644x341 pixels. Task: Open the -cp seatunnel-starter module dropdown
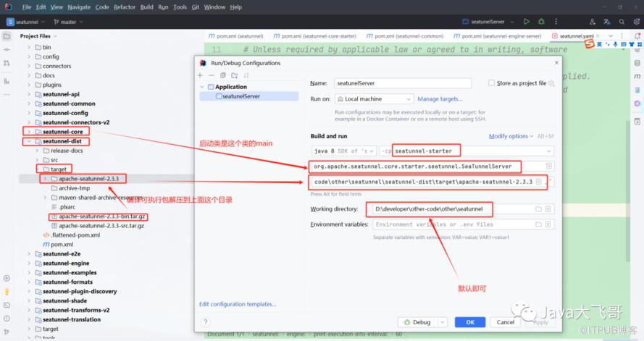[x=467, y=151]
